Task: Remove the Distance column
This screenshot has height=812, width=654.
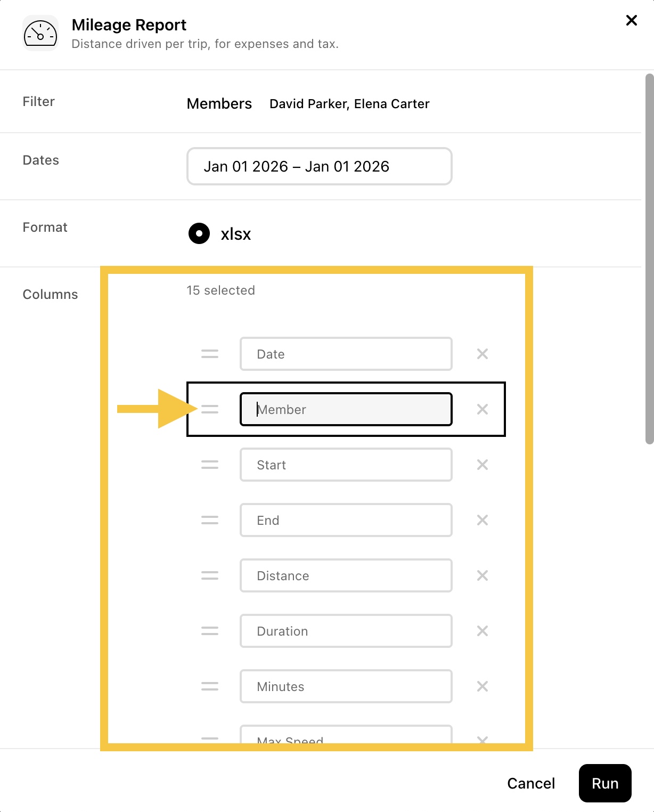Action: 483,575
